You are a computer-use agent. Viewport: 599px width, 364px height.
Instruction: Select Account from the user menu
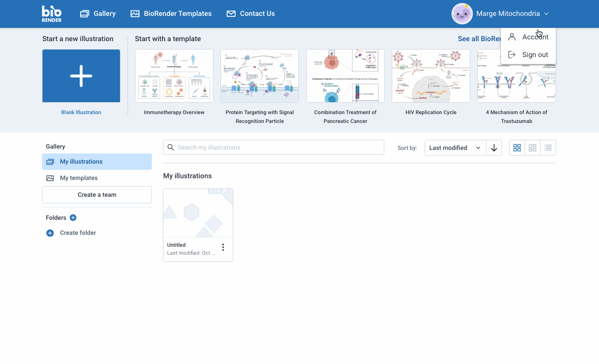click(535, 37)
